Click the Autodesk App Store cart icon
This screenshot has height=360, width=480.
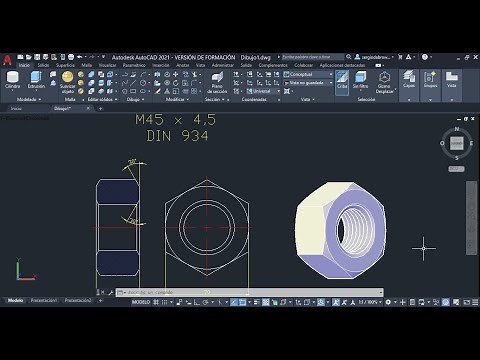tap(400, 57)
